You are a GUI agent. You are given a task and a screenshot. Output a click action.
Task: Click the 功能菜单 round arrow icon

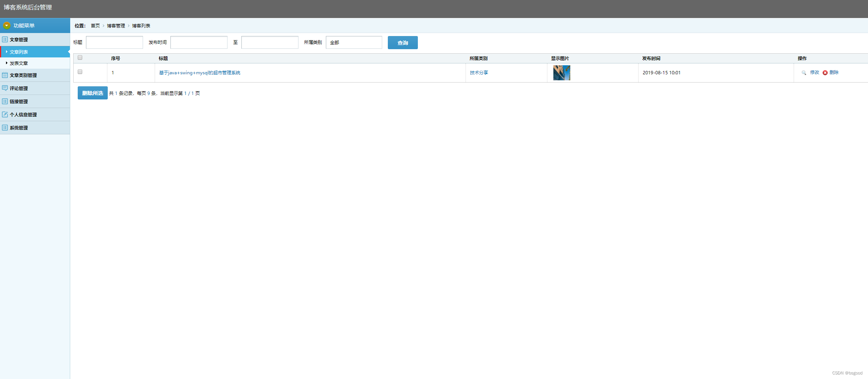coord(6,26)
